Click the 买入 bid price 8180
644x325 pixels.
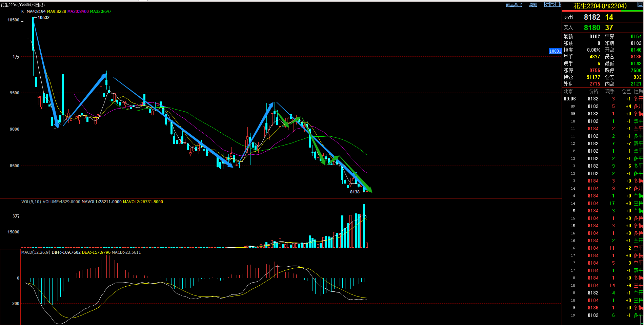click(x=592, y=27)
